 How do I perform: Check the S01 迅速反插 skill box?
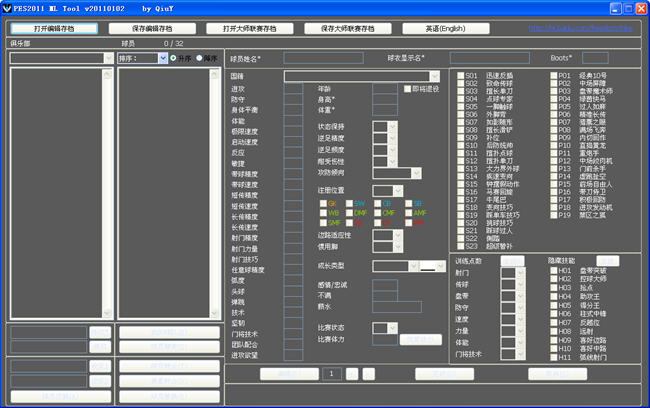point(461,76)
